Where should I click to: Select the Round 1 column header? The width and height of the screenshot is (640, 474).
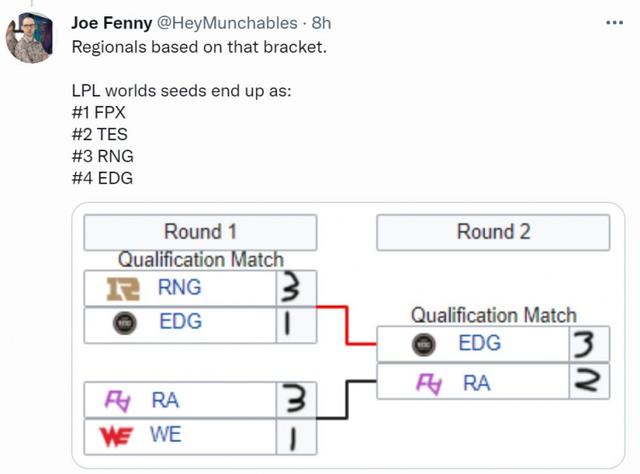tap(200, 232)
